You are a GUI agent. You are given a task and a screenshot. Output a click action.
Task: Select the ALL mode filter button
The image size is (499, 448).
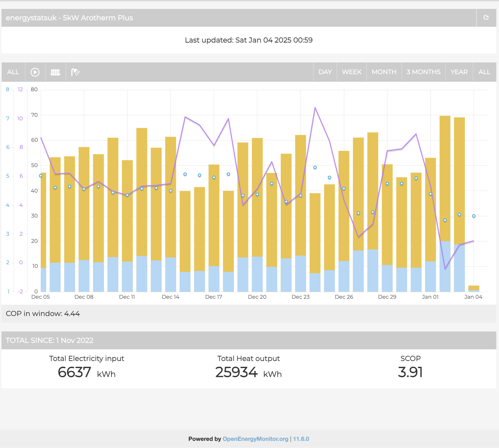[x=13, y=72]
